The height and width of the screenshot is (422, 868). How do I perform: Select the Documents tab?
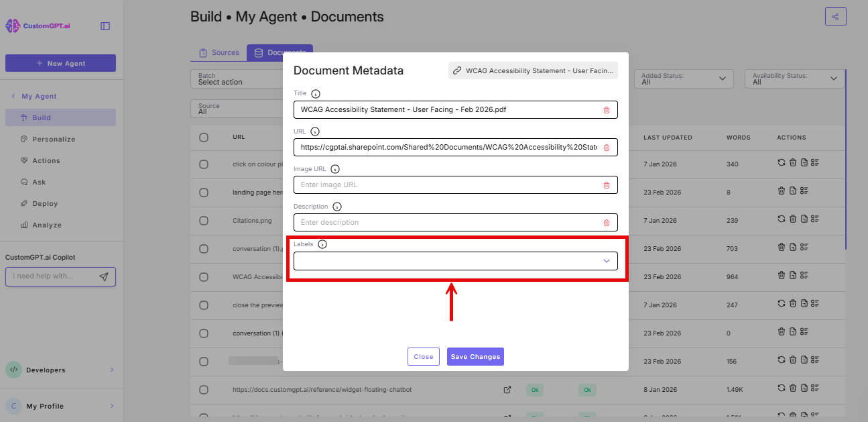click(280, 52)
